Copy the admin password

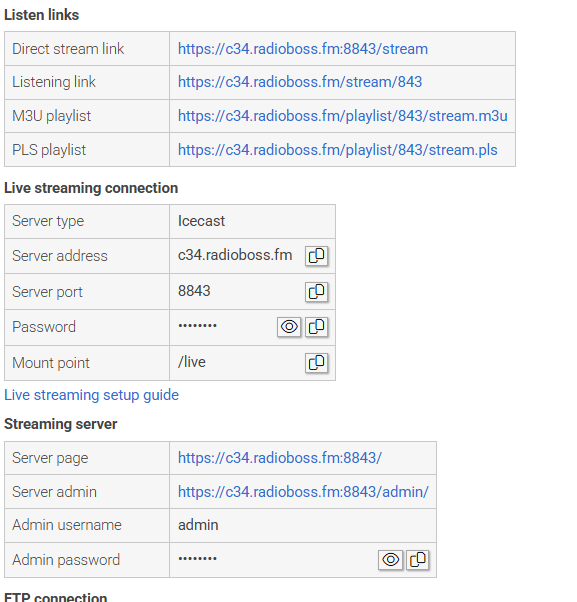point(417,560)
